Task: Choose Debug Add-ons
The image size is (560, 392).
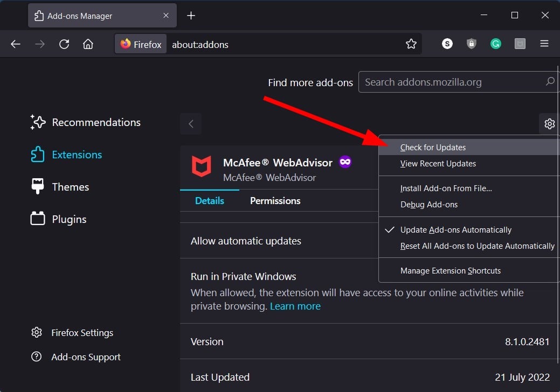Action: (x=469, y=205)
